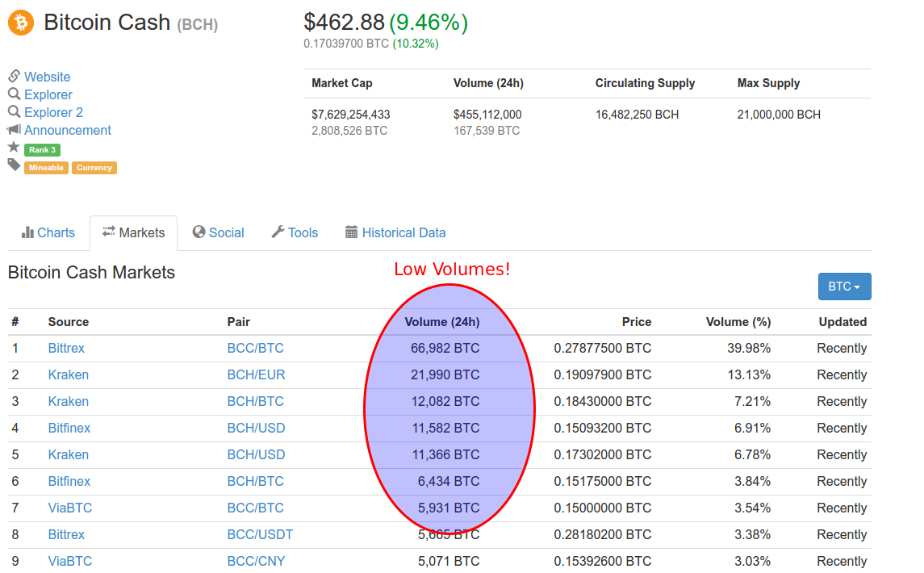
Task: Open the Website link
Action: tap(47, 77)
